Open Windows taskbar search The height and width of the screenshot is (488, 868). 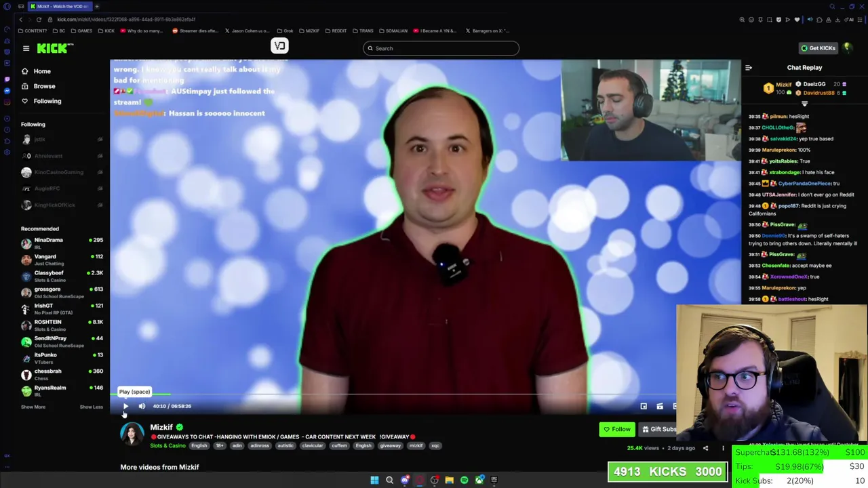click(x=389, y=480)
